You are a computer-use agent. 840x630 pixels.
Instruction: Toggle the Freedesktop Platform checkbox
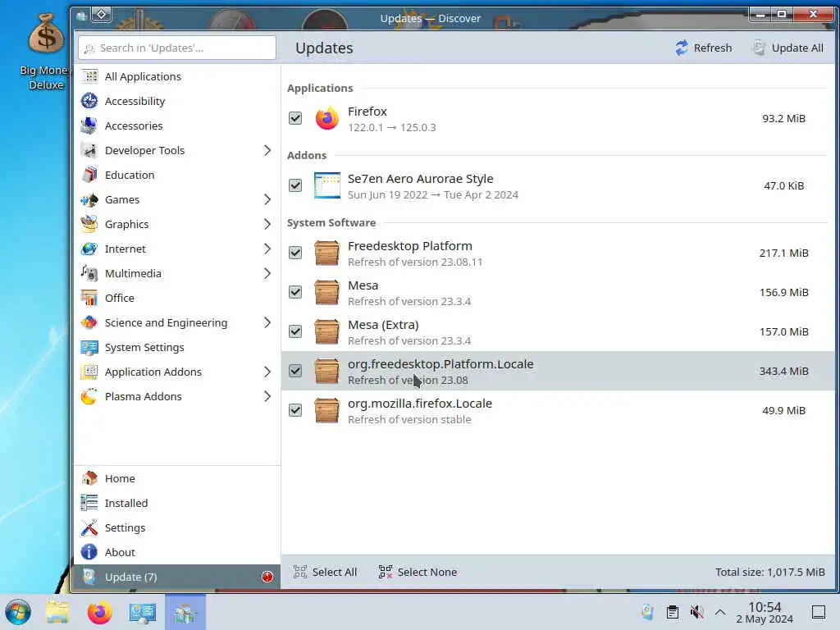click(x=295, y=253)
